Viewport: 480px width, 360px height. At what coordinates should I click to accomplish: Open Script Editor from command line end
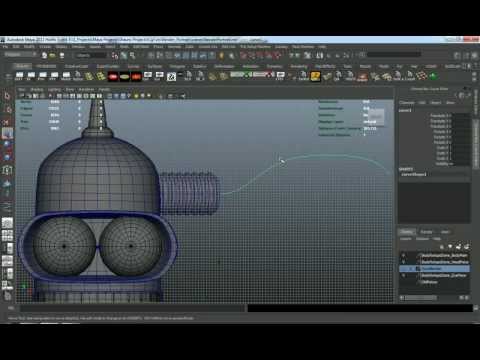coord(476,308)
